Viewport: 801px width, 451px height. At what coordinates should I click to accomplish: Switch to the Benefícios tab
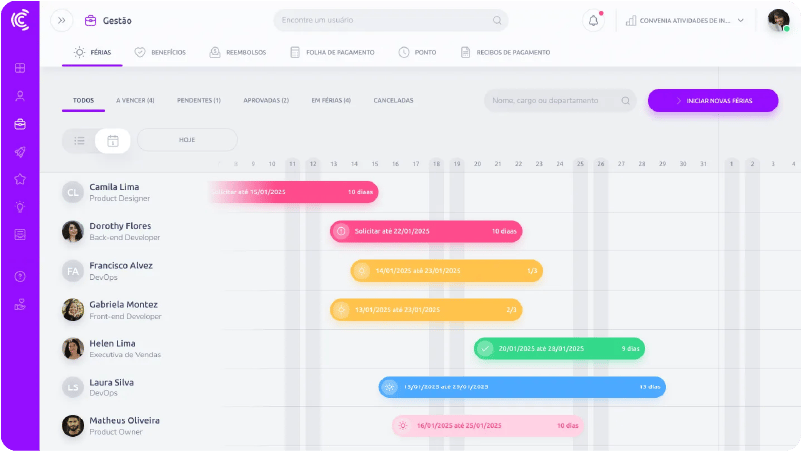(x=160, y=52)
